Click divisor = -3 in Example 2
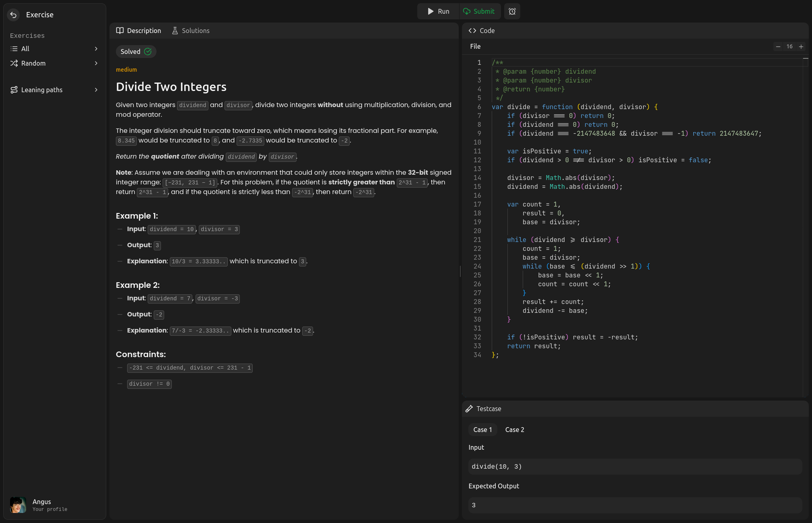This screenshot has height=523, width=812. (x=218, y=299)
